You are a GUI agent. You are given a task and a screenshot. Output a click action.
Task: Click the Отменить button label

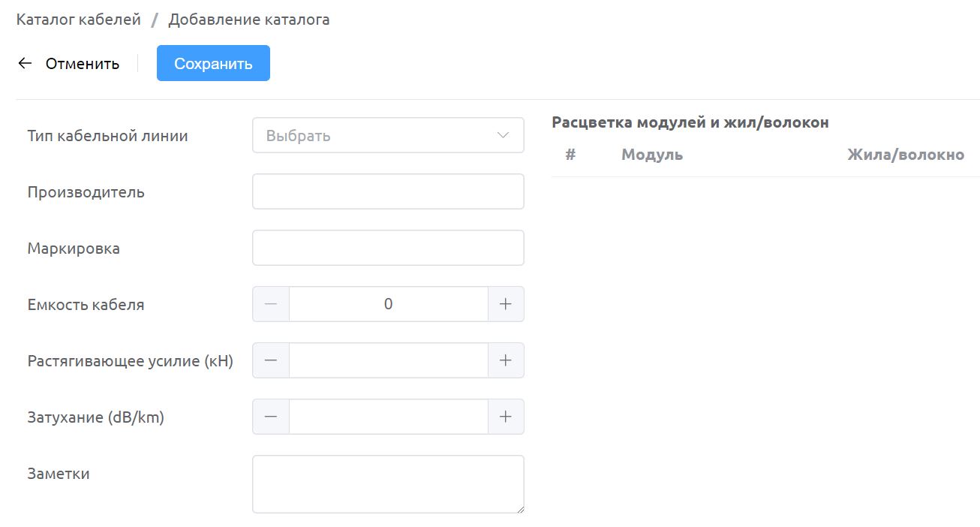[x=83, y=64]
